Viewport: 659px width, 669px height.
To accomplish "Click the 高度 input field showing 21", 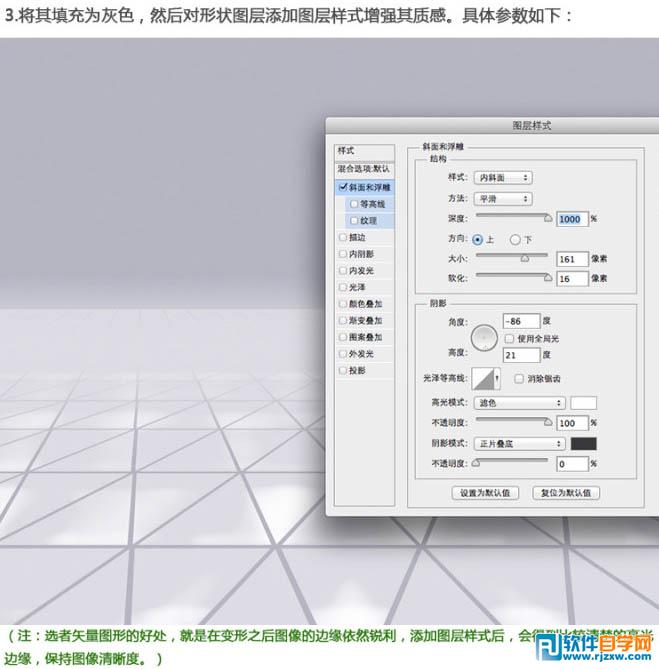I will (521, 355).
